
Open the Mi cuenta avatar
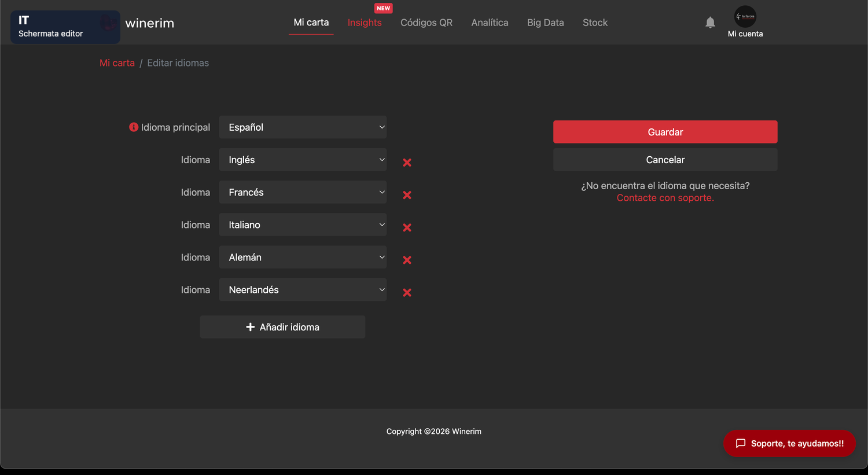coord(745,17)
